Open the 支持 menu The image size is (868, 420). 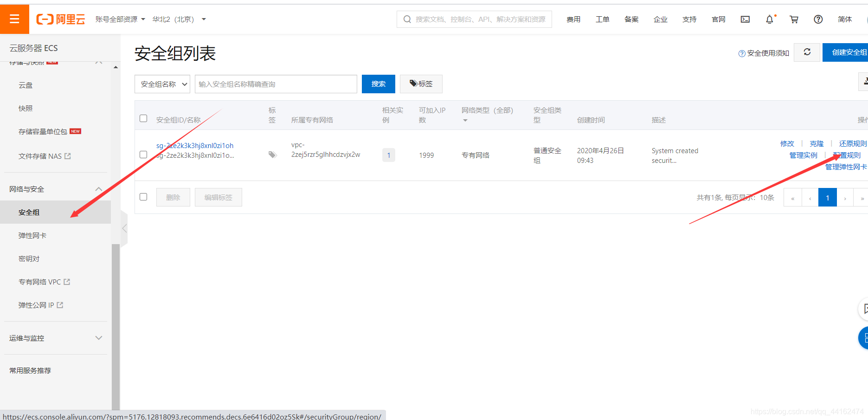tap(689, 19)
